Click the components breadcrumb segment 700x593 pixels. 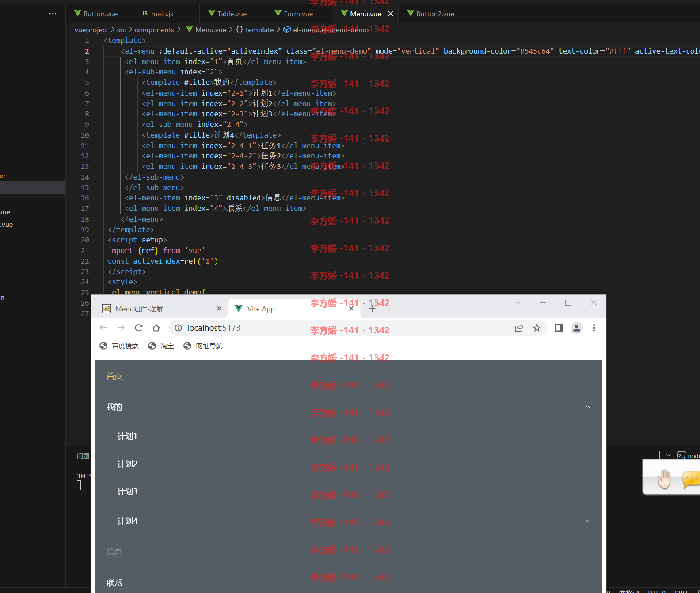(154, 30)
